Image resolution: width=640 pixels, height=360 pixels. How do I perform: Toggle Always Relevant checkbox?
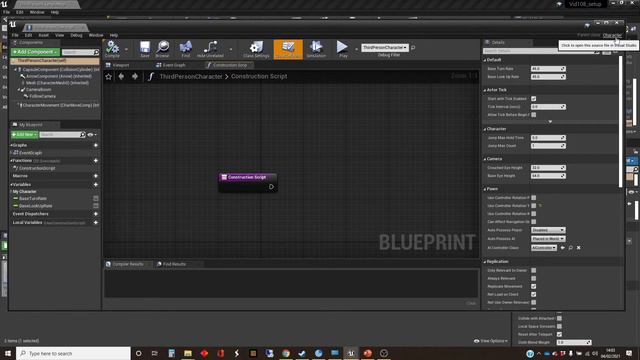(x=533, y=278)
